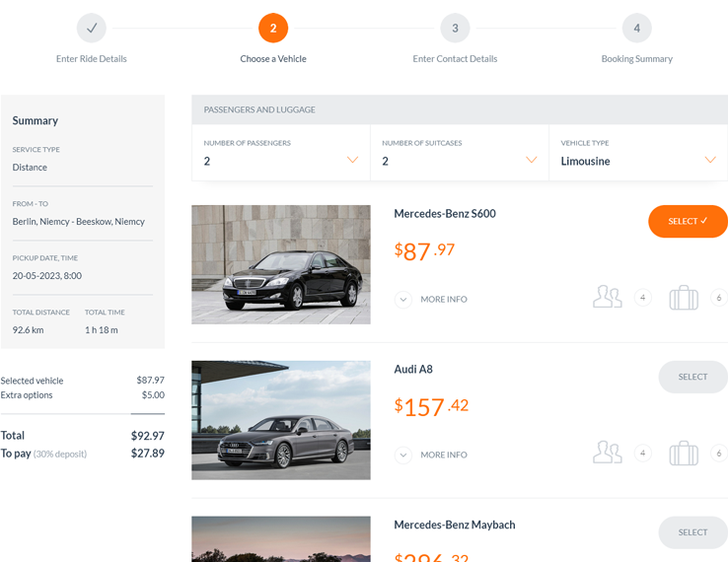Viewport: 728px width, 562px height.
Task: Click passengers icon on Mercedes-Benz S600 row
Action: click(x=607, y=297)
